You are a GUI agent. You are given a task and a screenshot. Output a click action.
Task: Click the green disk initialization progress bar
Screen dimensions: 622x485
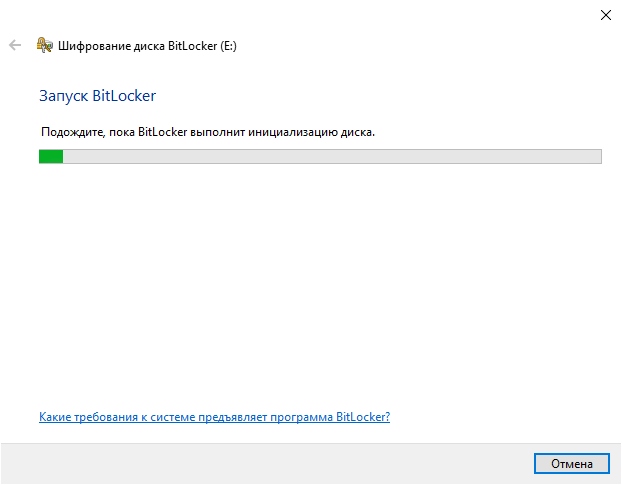[x=320, y=156]
